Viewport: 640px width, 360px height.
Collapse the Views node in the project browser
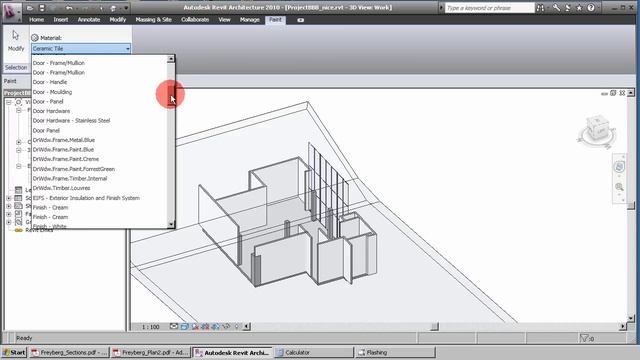[x=9, y=102]
